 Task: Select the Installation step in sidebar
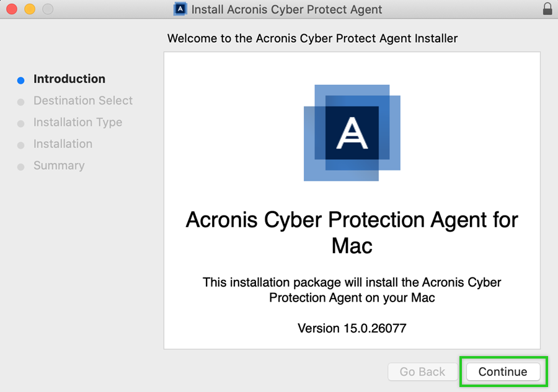click(x=63, y=144)
